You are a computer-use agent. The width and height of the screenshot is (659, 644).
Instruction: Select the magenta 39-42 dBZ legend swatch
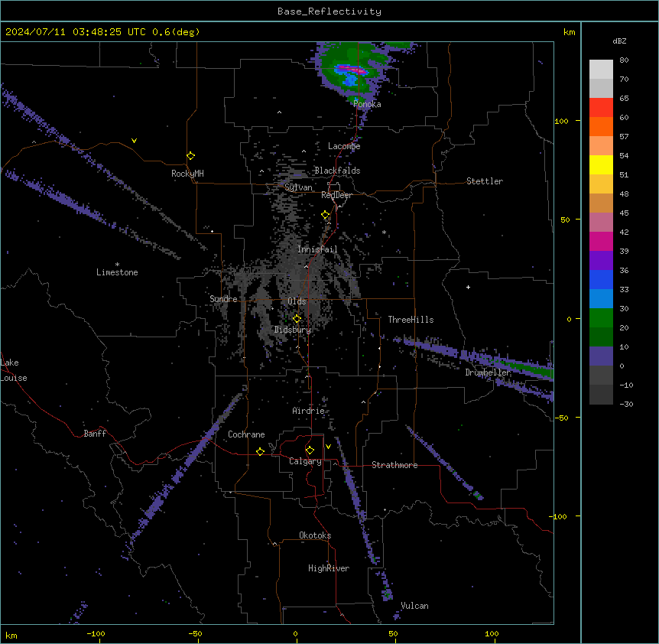pyautogui.click(x=601, y=241)
